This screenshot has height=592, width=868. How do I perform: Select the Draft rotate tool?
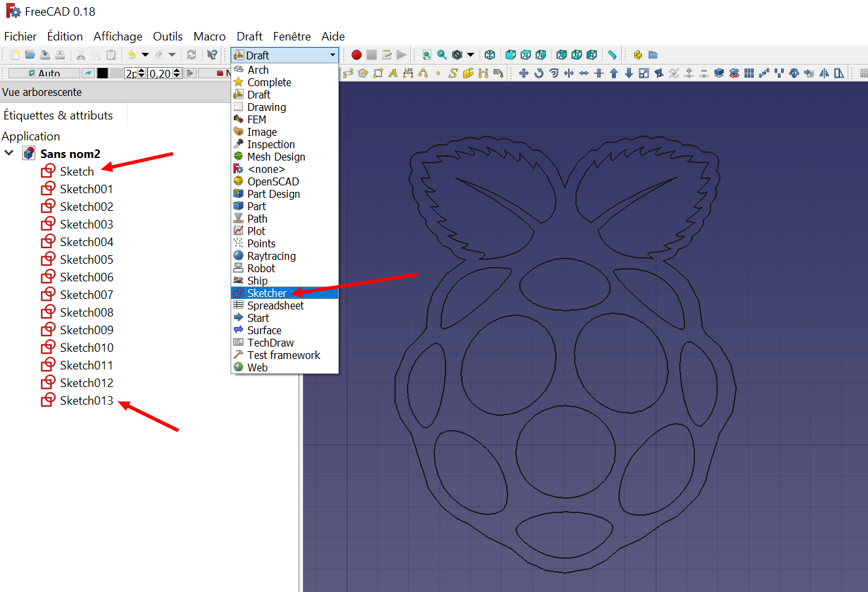[539, 73]
